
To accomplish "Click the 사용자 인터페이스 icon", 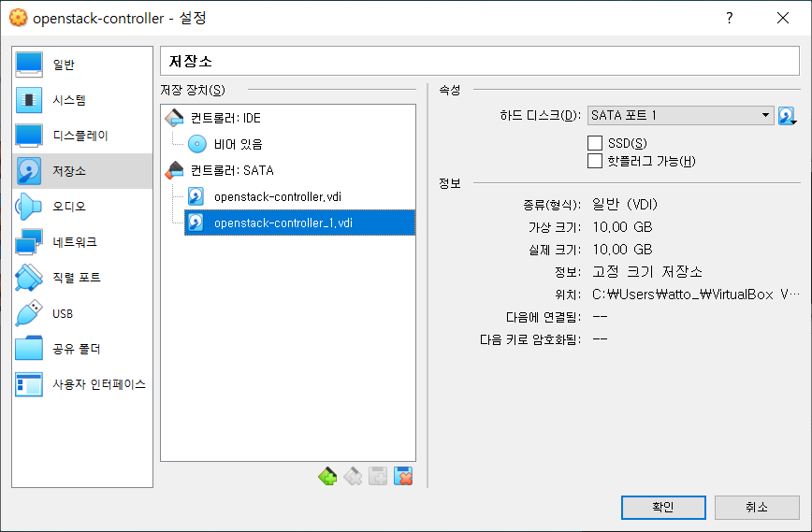I will click(x=28, y=384).
